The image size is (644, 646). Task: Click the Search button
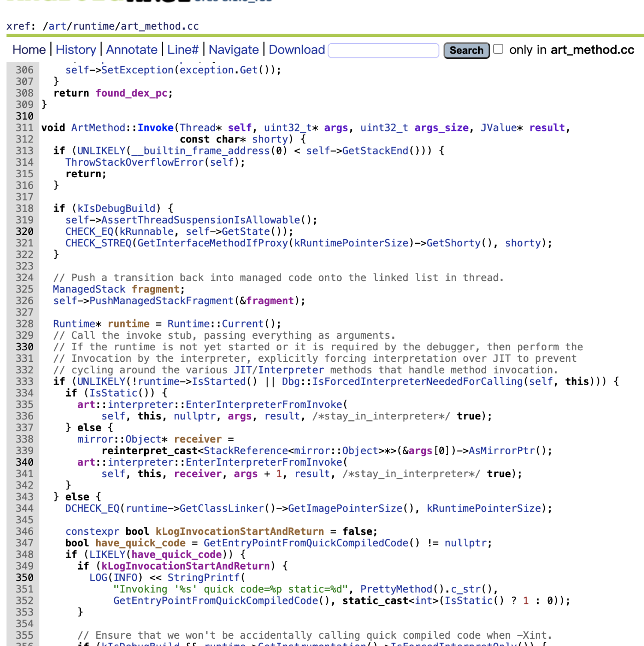pos(467,50)
